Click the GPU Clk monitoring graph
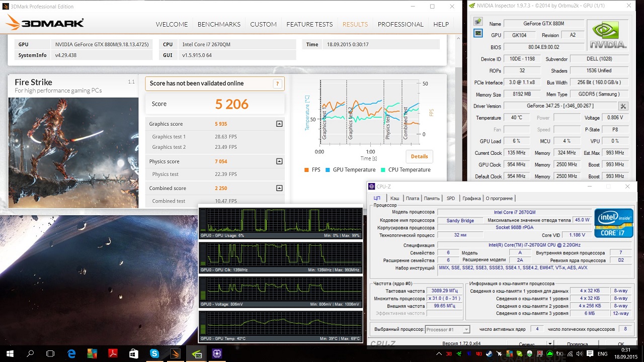This screenshot has height=362, width=644. (x=281, y=257)
